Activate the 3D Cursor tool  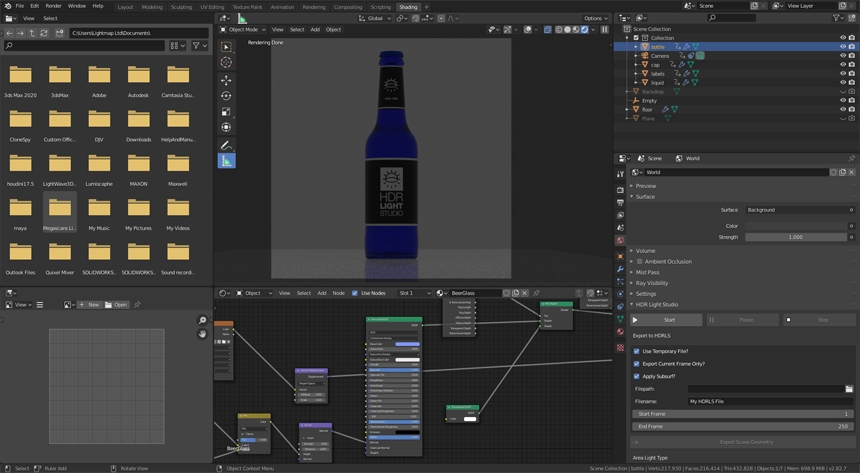pos(226,63)
